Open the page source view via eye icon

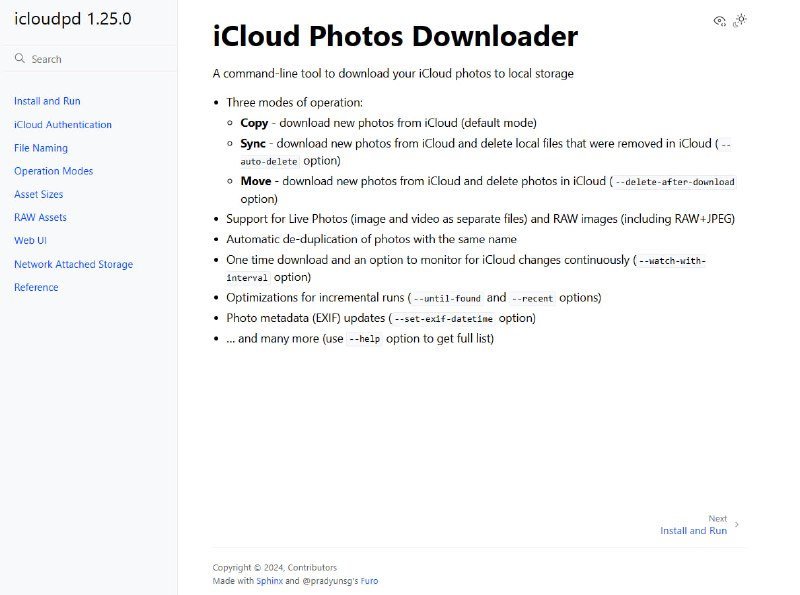[x=719, y=20]
